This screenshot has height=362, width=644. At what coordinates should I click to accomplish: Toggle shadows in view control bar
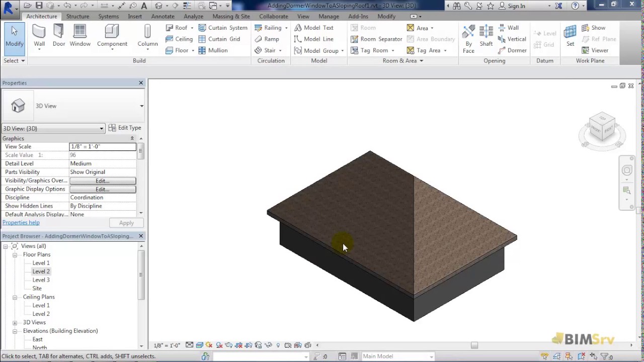pos(219,345)
